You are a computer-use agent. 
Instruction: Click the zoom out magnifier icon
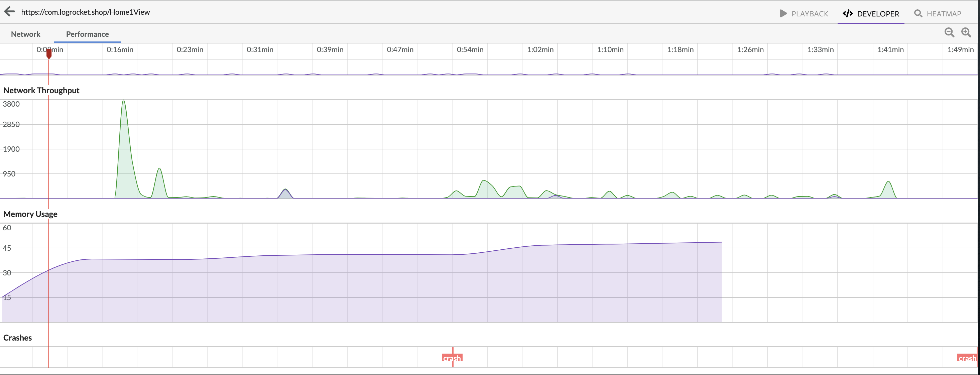pyautogui.click(x=949, y=33)
